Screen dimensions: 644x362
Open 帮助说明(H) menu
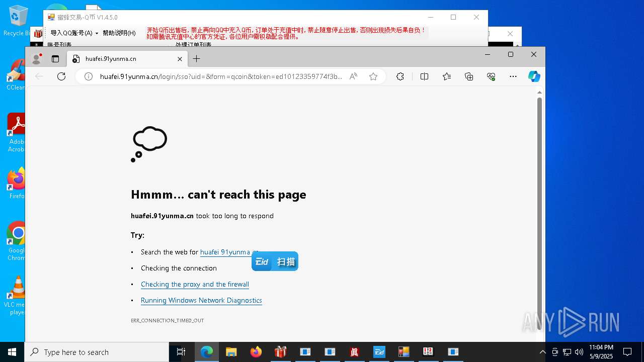click(x=119, y=33)
